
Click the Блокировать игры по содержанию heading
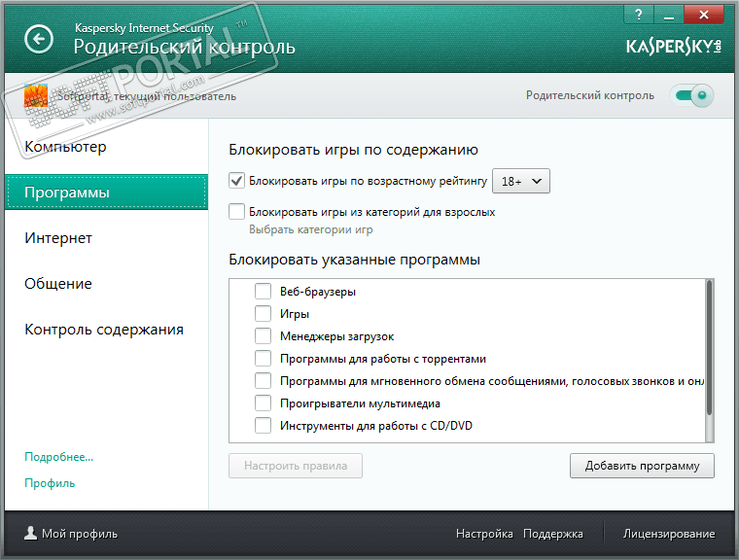click(x=354, y=150)
